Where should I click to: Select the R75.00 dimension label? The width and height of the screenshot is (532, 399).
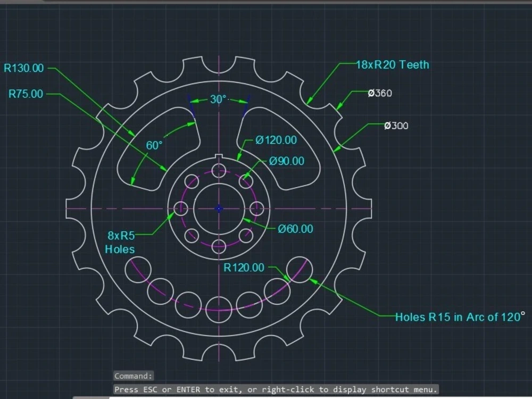click(x=26, y=94)
